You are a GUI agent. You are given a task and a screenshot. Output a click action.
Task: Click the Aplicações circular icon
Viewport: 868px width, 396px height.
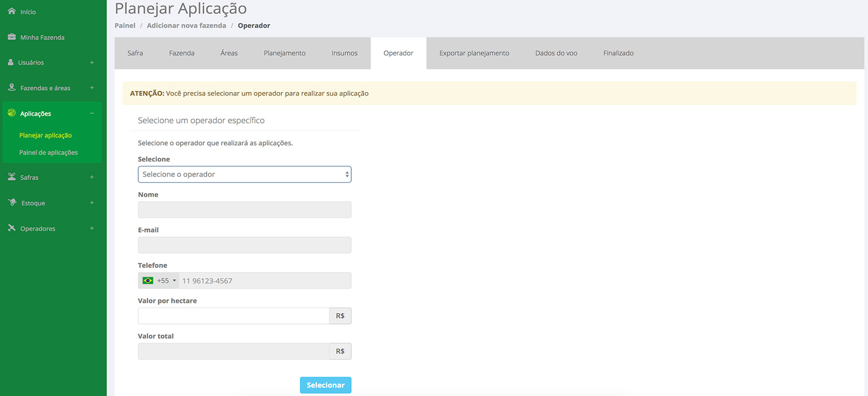(x=11, y=113)
